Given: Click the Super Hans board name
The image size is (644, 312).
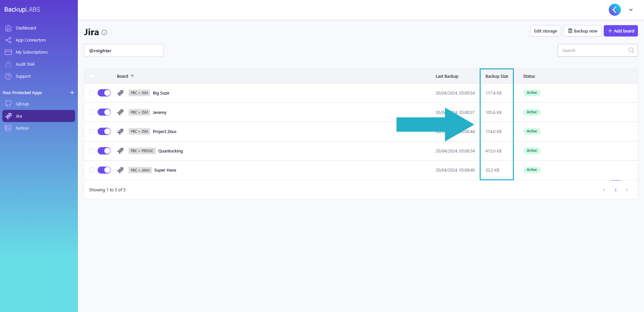Looking at the screenshot, I should tap(165, 170).
